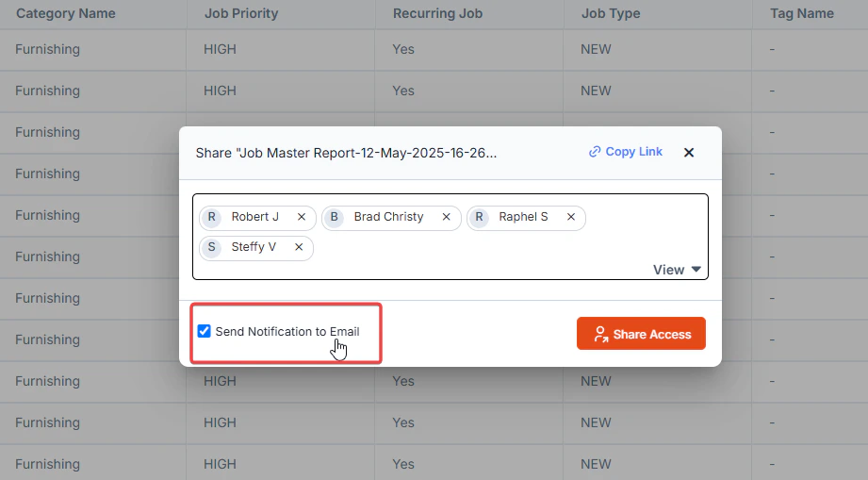Click the Tag Name column header
The width and height of the screenshot is (868, 480).
(802, 14)
